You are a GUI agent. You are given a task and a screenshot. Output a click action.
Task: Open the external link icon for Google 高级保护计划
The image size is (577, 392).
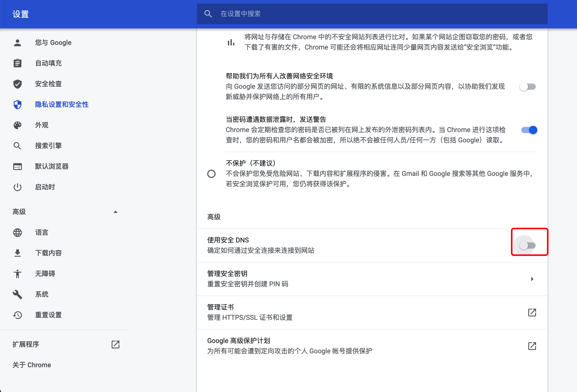click(532, 346)
